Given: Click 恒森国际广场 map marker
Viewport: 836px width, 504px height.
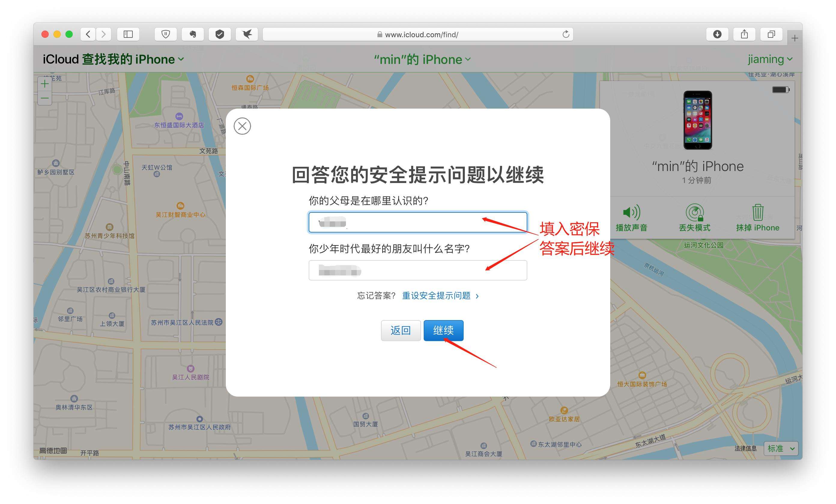Looking at the screenshot, I should click(x=250, y=79).
